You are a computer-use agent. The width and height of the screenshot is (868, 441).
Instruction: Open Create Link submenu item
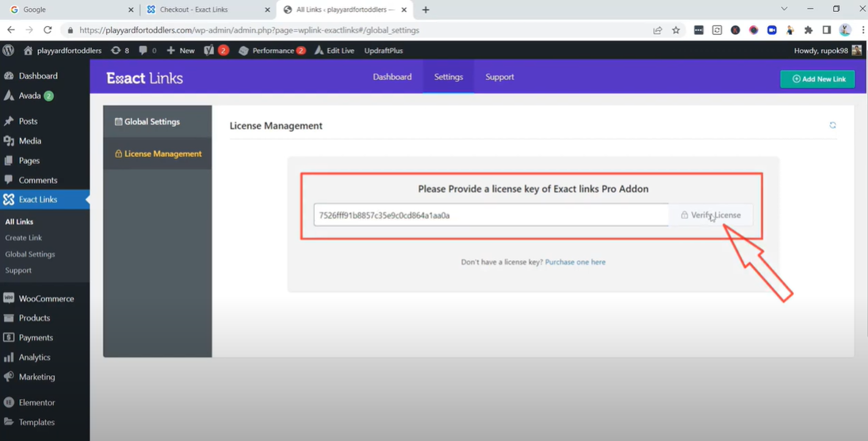tap(23, 238)
